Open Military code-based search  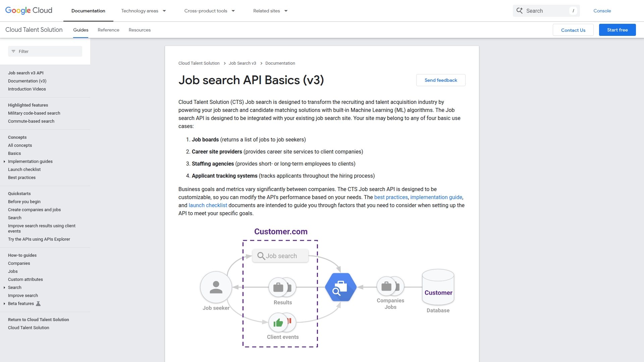point(34,113)
